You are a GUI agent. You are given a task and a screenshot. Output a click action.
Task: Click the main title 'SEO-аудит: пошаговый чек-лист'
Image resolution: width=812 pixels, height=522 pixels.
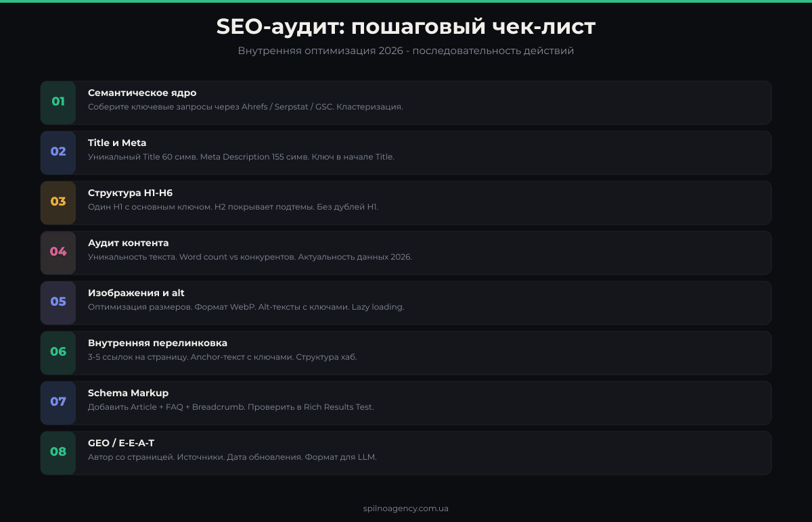tap(406, 27)
